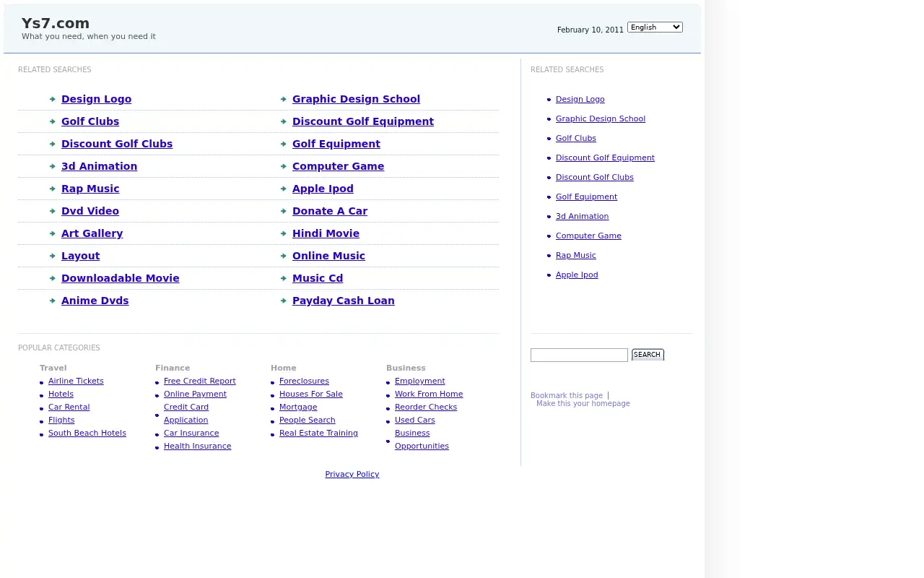The height and width of the screenshot is (578, 924).
Task: Open the Used Cars link
Action: point(415,420)
